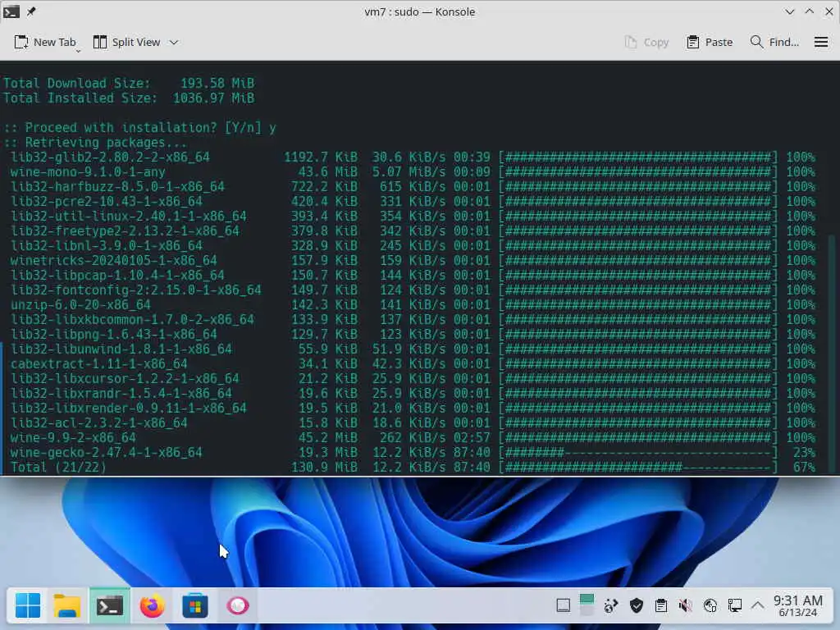
Task: Click the green system monitor tray widget
Action: [587, 605]
